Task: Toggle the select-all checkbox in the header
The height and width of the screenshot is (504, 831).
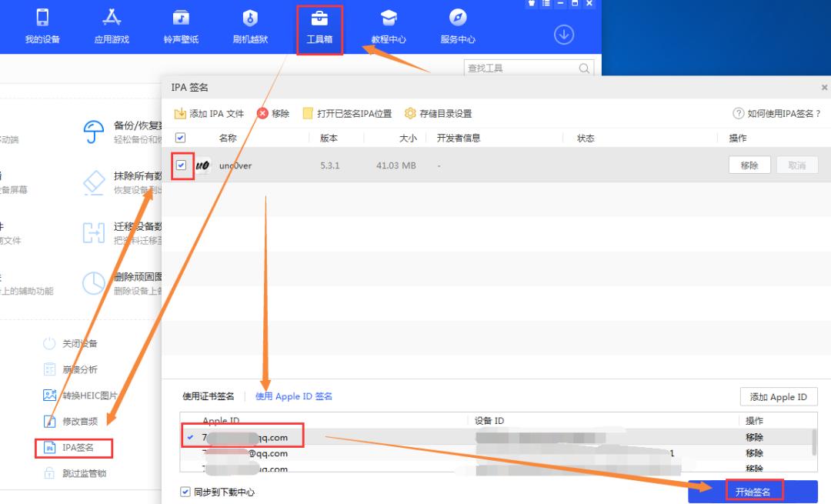Action: [x=182, y=138]
